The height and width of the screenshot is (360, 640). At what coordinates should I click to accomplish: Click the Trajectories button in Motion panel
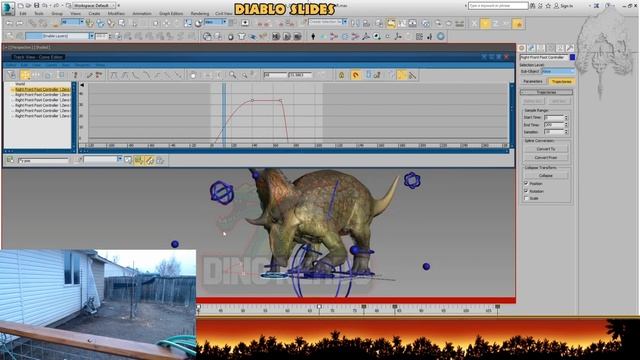point(561,82)
